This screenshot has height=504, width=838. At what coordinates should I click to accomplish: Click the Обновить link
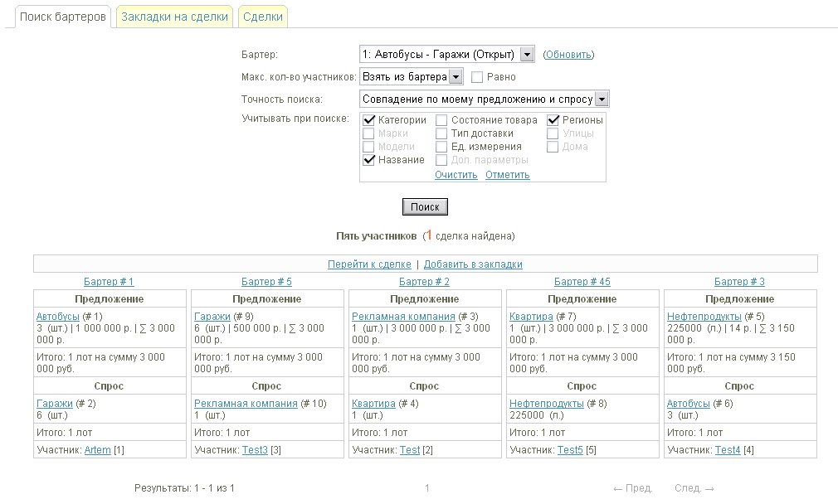point(568,55)
